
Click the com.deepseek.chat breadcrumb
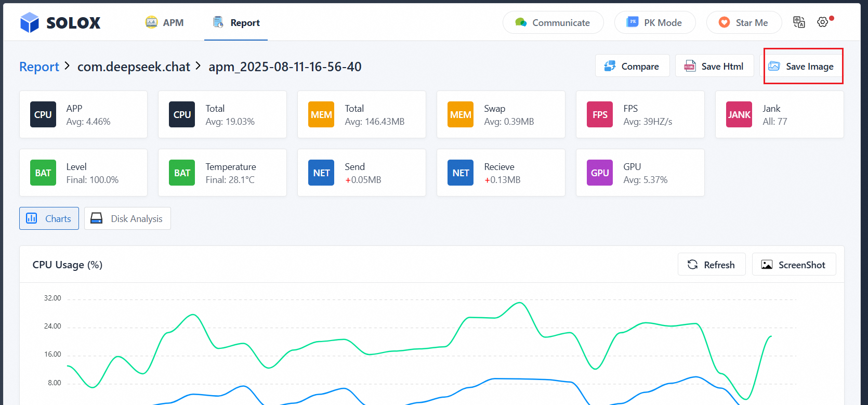click(134, 67)
